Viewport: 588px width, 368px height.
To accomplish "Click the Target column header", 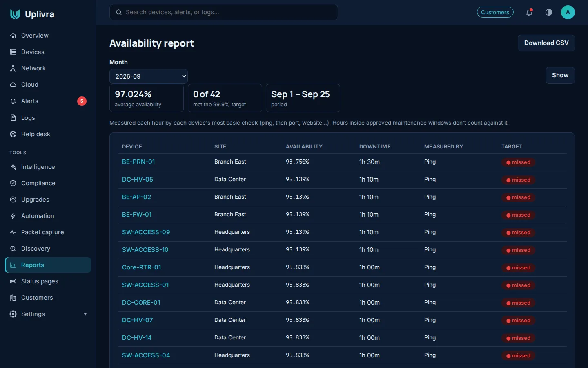I will [512, 147].
